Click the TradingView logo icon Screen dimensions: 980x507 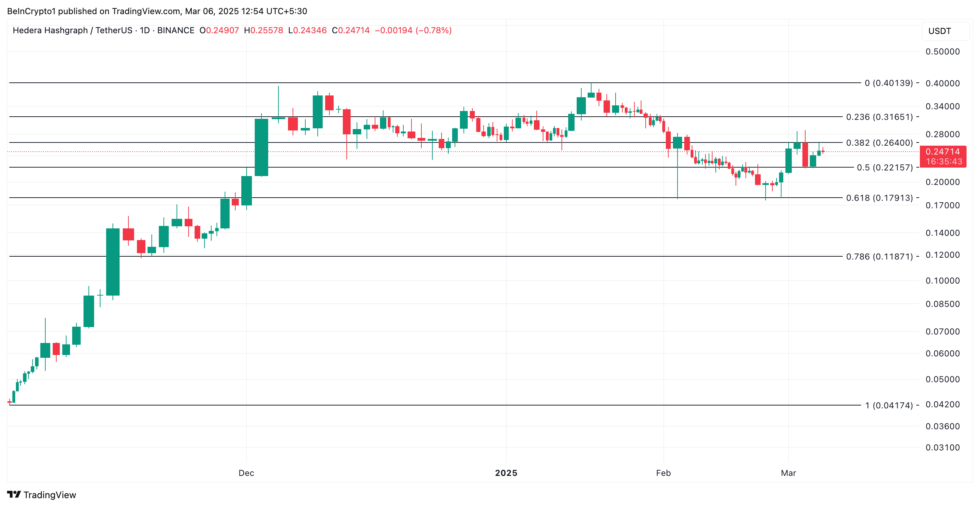coord(14,495)
